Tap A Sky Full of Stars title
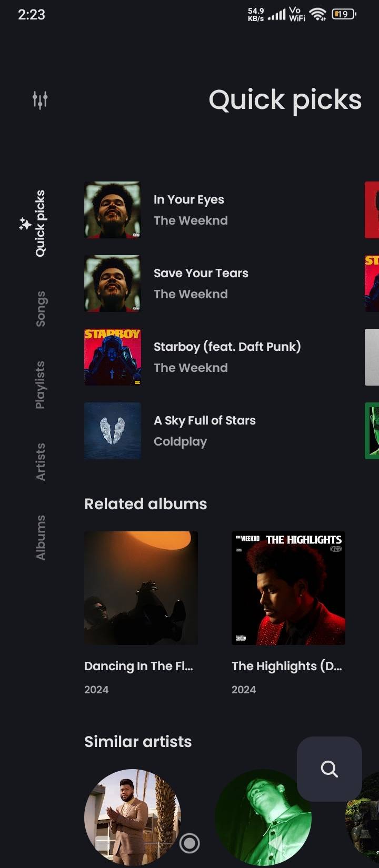 click(204, 421)
